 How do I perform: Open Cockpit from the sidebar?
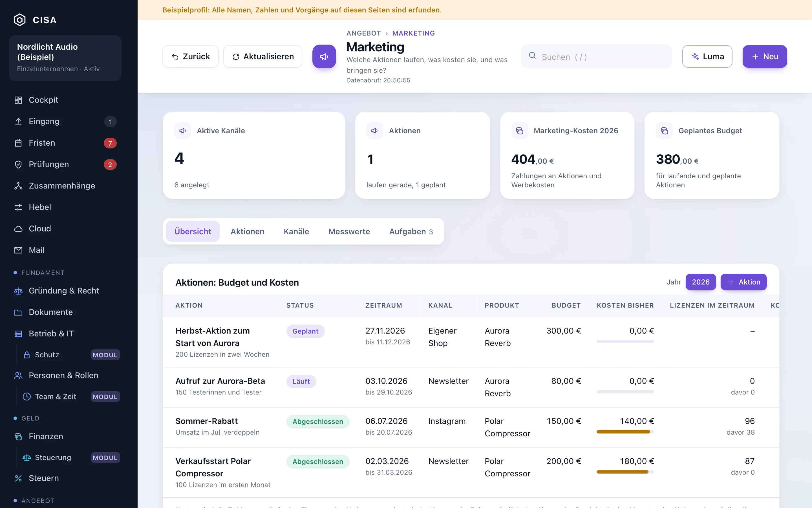point(65,100)
